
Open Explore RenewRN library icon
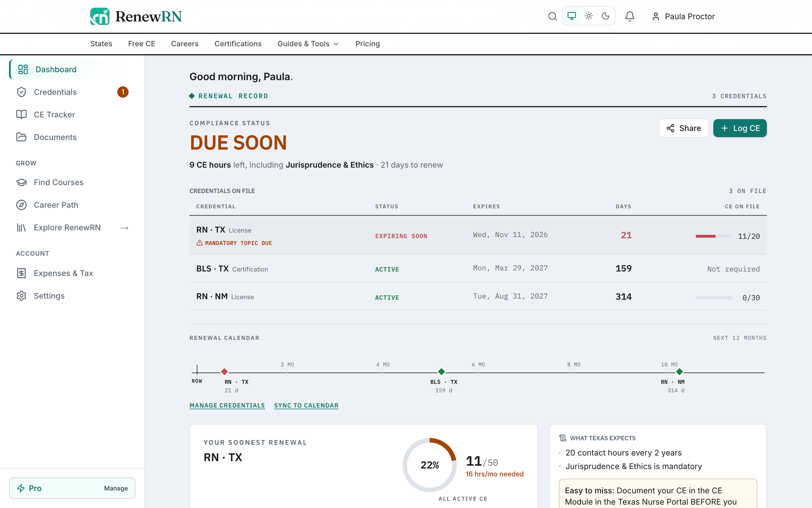point(21,227)
